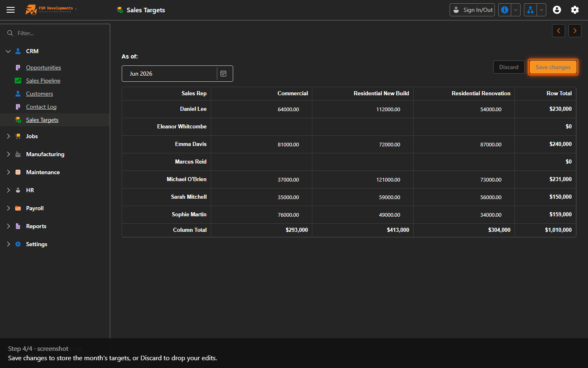Click the calendar icon in date field
The image size is (588, 368).
coord(223,74)
